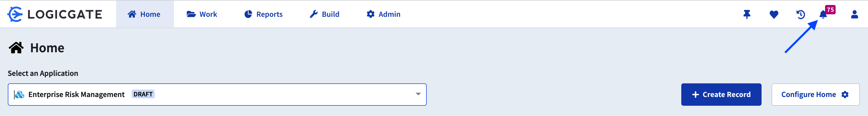Click the cubes icon next to Enterprise Risk Management
The width and height of the screenshot is (868, 116).
pos(20,95)
